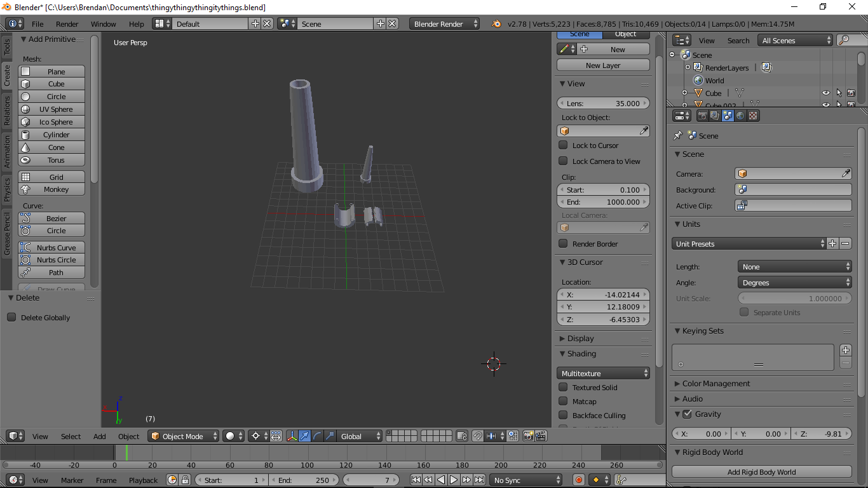
Task: Open the World properties tab globe icon
Action: pyautogui.click(x=740, y=116)
